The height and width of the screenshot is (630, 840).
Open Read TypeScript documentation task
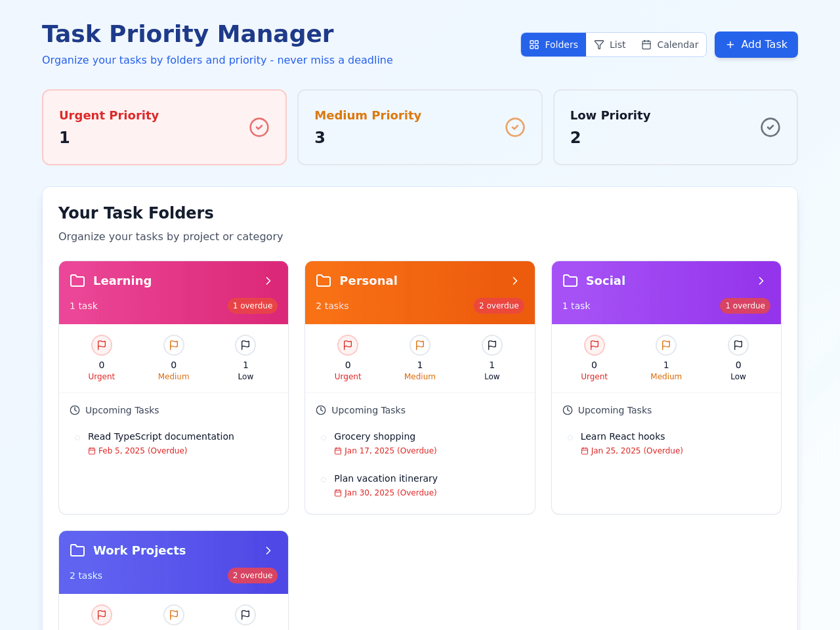click(161, 436)
